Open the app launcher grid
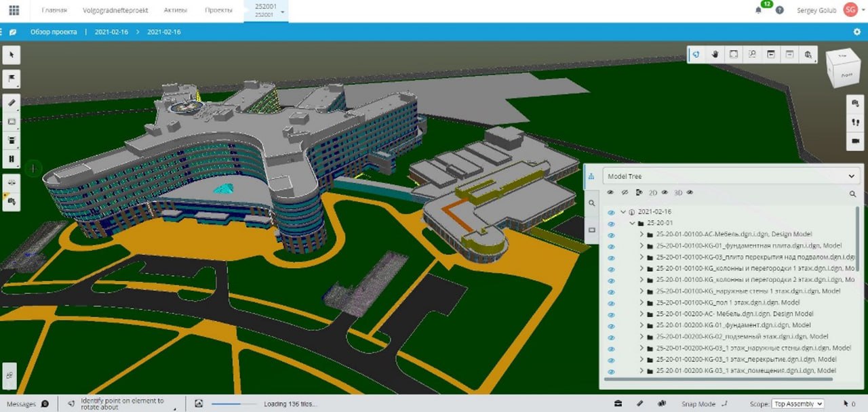Viewport: 868px width, 412px height. click(x=14, y=10)
